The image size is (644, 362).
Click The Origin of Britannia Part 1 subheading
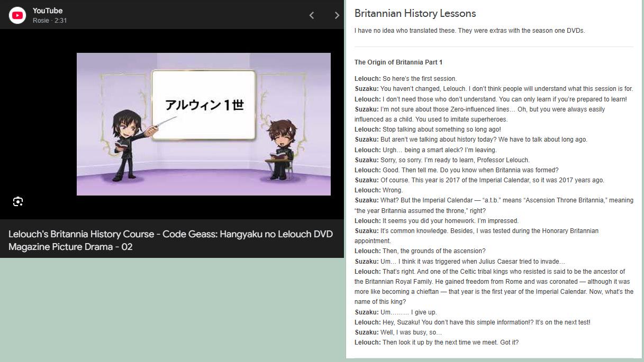tap(398, 62)
